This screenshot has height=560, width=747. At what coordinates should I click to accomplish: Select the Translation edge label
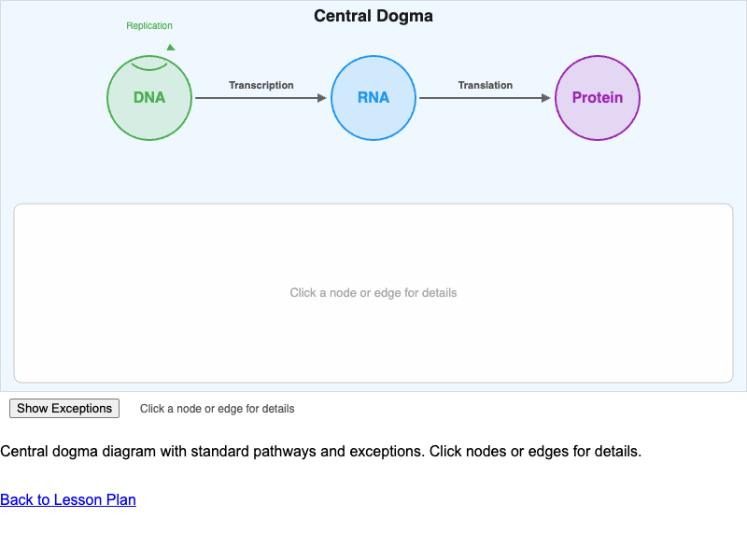[x=485, y=85]
